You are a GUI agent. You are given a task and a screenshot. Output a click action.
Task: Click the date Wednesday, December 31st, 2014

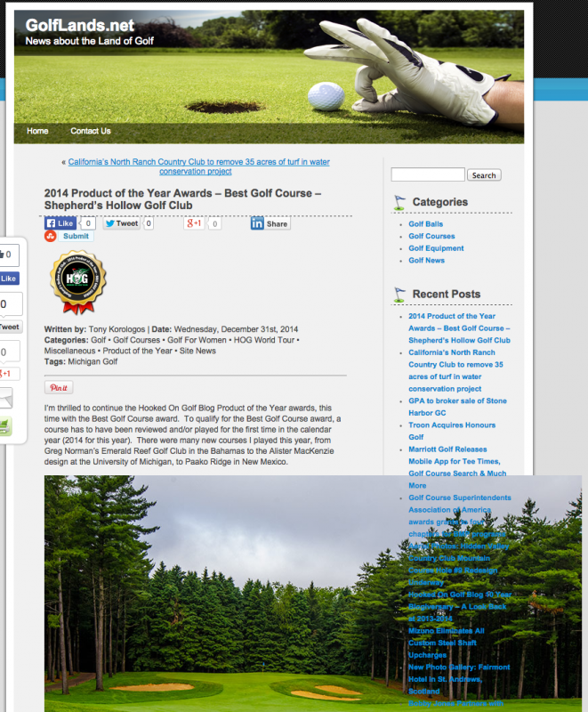(x=236, y=329)
